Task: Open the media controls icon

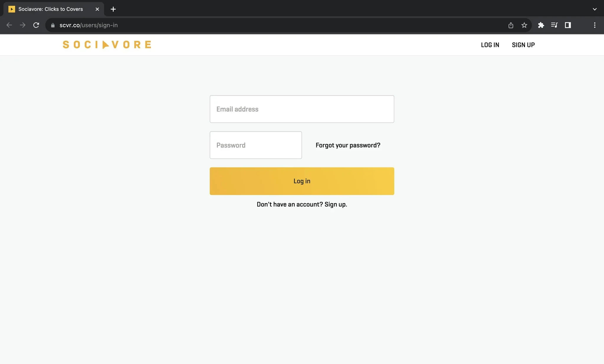Action: [554, 25]
